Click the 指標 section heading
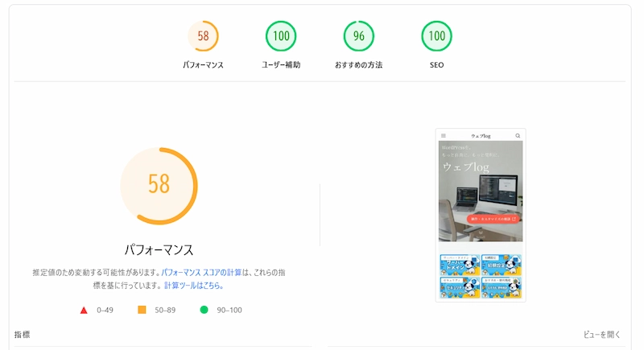 23,335
